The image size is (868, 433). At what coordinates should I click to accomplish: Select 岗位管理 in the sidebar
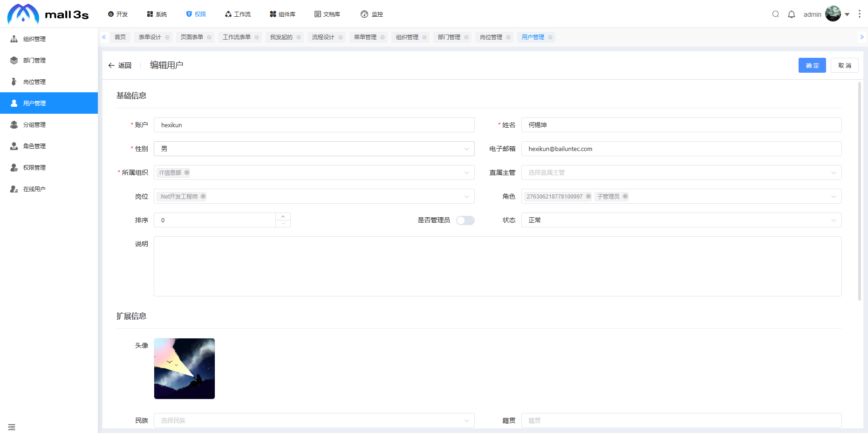pyautogui.click(x=49, y=82)
